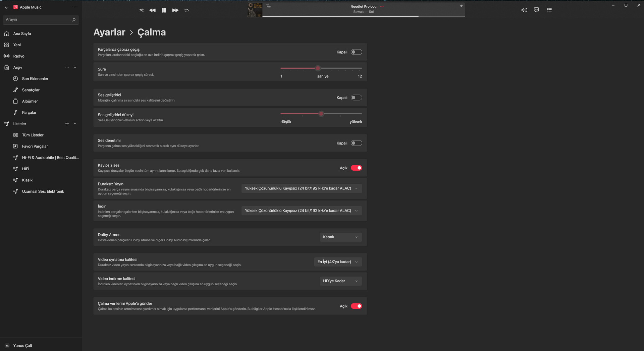Click the Yeni grid icon
Viewport: 644px width, 351px height.
(x=7, y=45)
